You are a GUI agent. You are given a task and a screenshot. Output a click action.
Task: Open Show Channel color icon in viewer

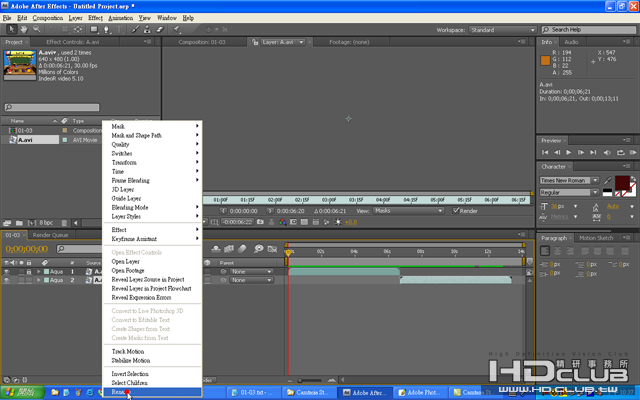pos(282,222)
